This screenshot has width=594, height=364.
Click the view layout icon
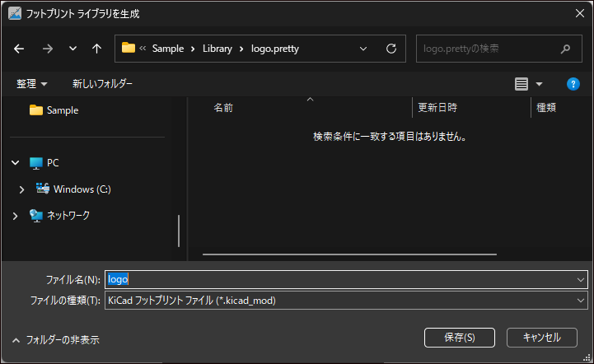(x=521, y=84)
